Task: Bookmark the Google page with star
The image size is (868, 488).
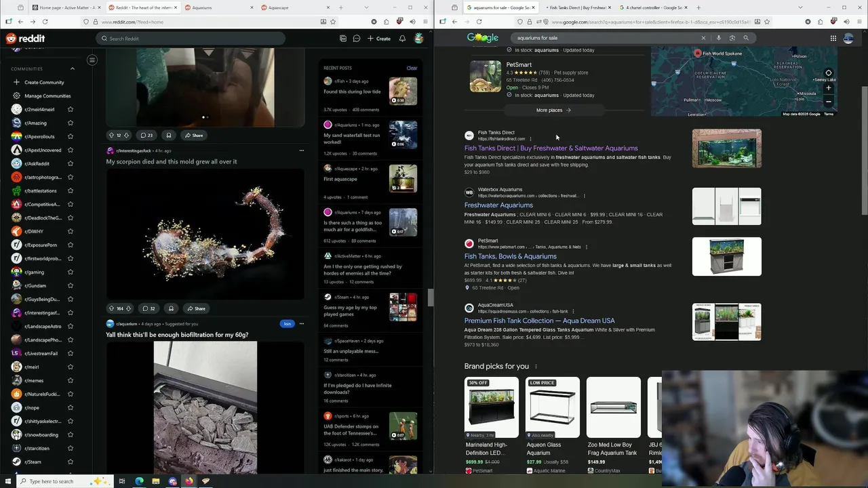Action: [768, 22]
